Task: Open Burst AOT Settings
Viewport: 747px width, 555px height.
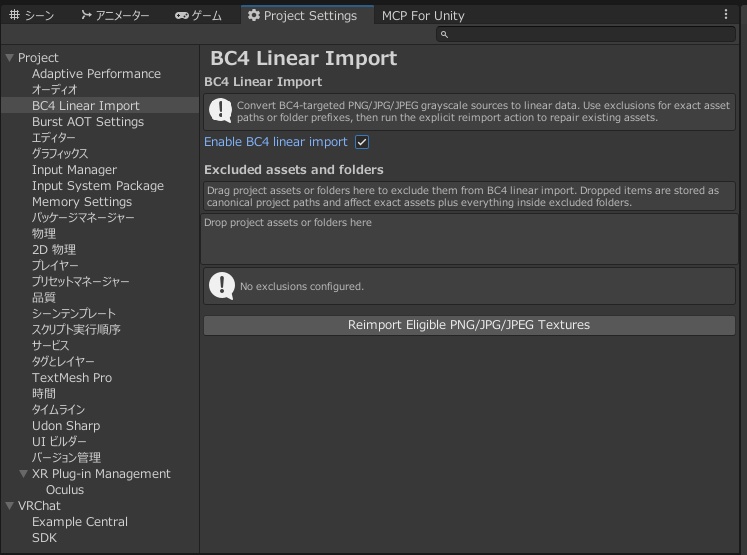Action: (x=88, y=122)
